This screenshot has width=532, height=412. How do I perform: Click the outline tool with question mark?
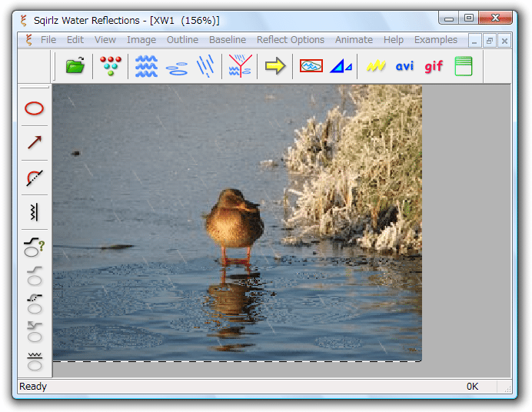(x=35, y=248)
